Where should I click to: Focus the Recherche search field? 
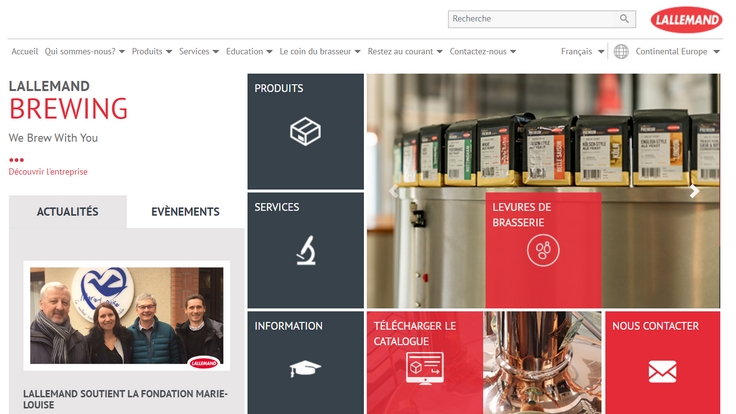pos(542,19)
